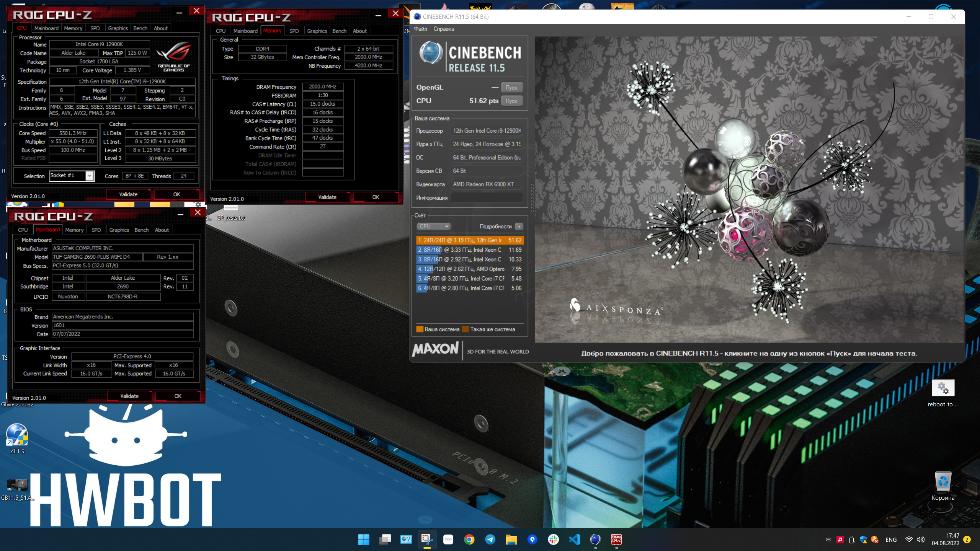Click the TUF GAMING Z690-PLUS WIFI D4 model field
This screenshot has width=980, height=551.
coord(97,257)
